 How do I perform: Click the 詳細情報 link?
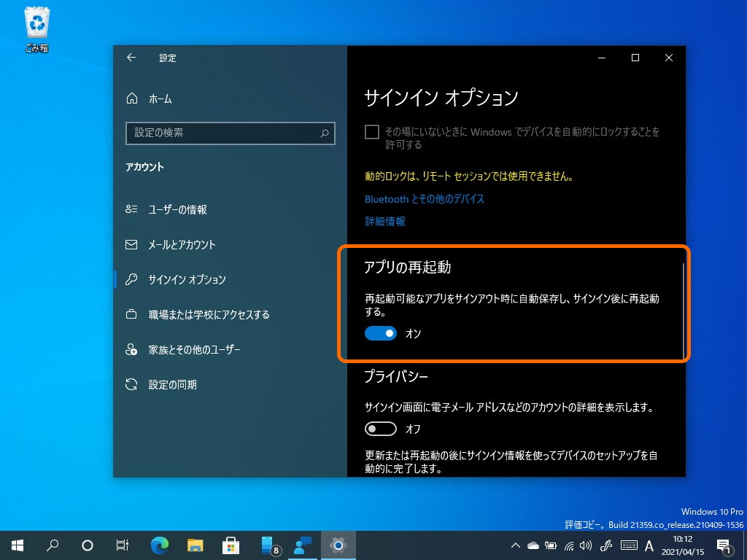(x=384, y=221)
